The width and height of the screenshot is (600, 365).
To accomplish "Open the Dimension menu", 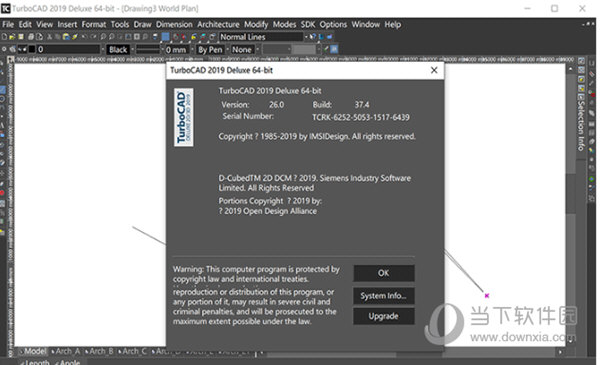I will [x=174, y=24].
